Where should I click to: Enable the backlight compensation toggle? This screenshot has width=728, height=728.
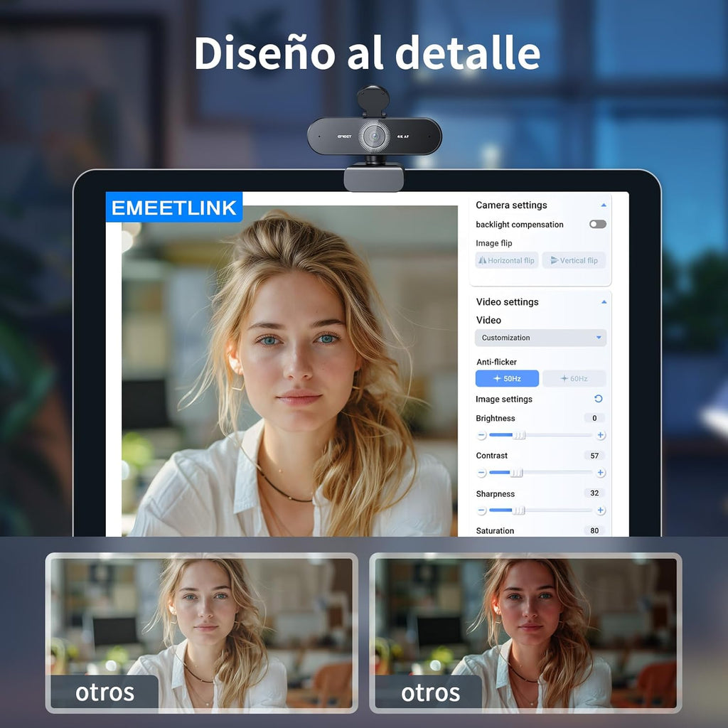point(598,224)
